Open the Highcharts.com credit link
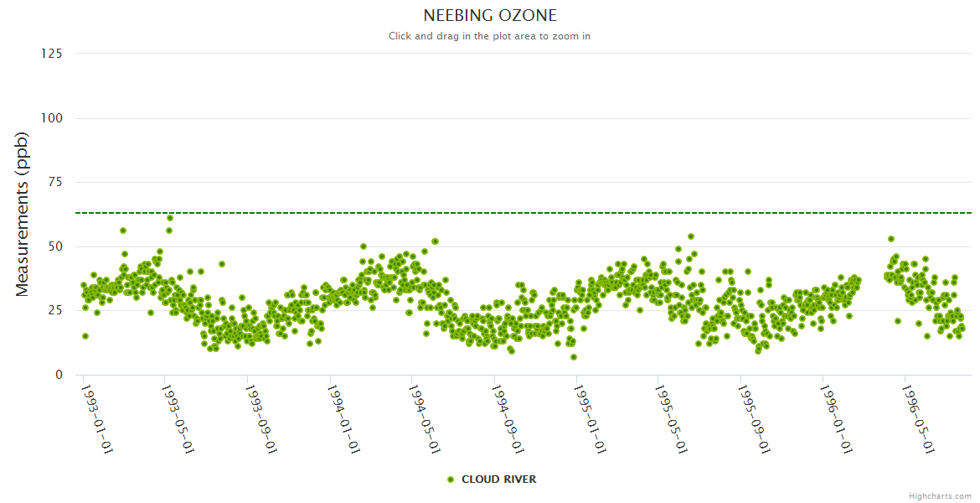Screen dimensions: 980x503 [941, 495]
